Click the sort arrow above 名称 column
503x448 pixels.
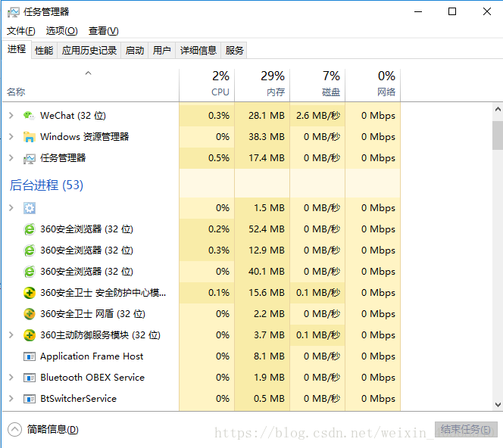click(x=88, y=73)
